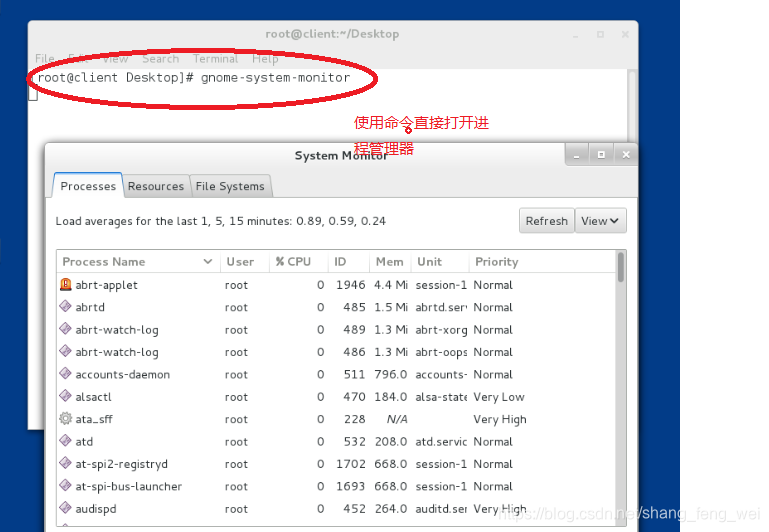The height and width of the screenshot is (532, 769).
Task: Click process ID 1946
Action: tap(350, 285)
